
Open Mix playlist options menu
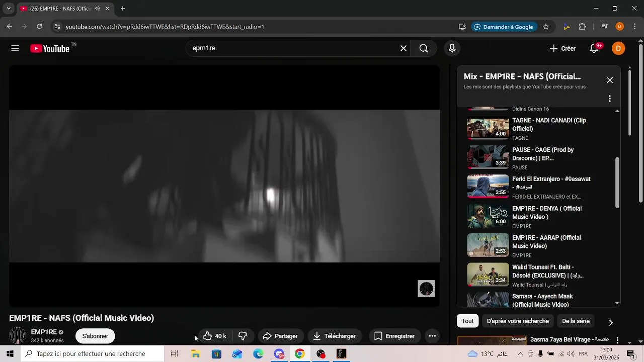click(x=610, y=99)
